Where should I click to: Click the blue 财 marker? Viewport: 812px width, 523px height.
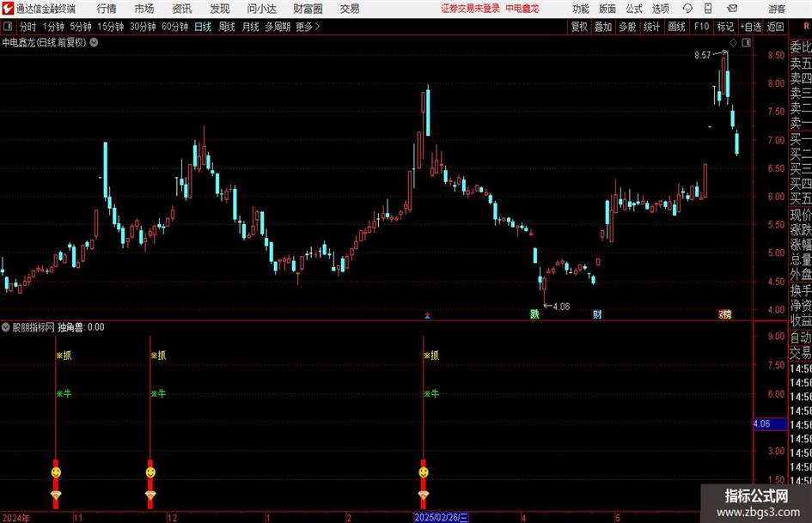tap(597, 314)
